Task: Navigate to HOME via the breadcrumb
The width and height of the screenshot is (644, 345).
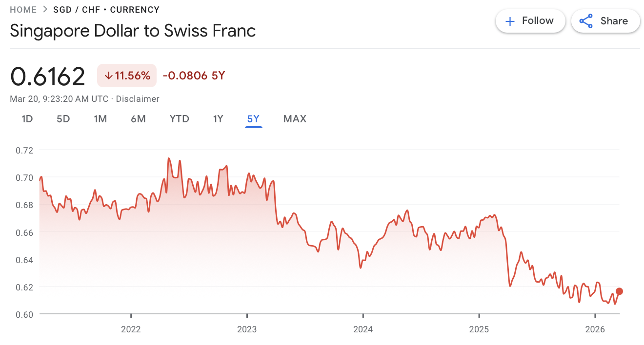Action: [x=23, y=9]
